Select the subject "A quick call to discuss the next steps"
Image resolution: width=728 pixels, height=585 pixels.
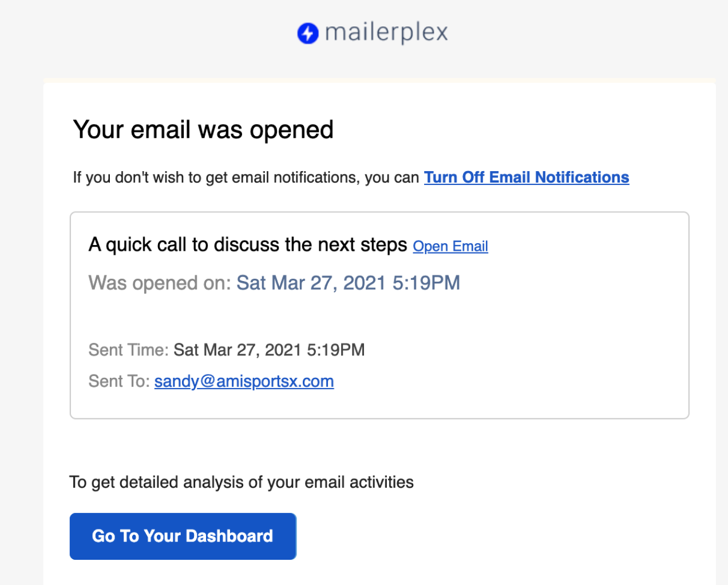(247, 245)
